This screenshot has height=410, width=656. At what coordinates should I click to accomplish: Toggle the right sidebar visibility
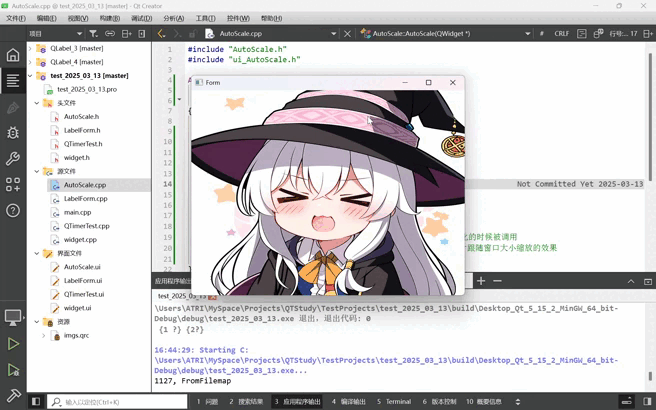648,402
